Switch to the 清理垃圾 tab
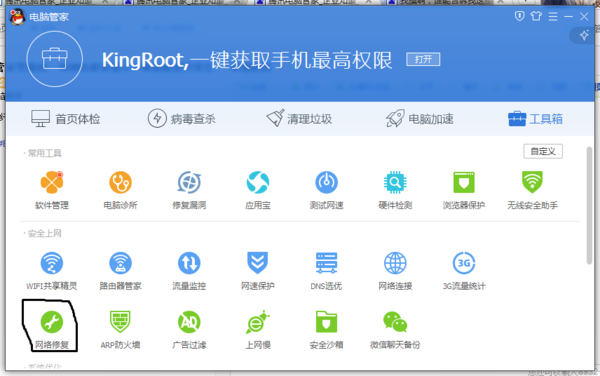The height and width of the screenshot is (376, 600). click(x=299, y=119)
